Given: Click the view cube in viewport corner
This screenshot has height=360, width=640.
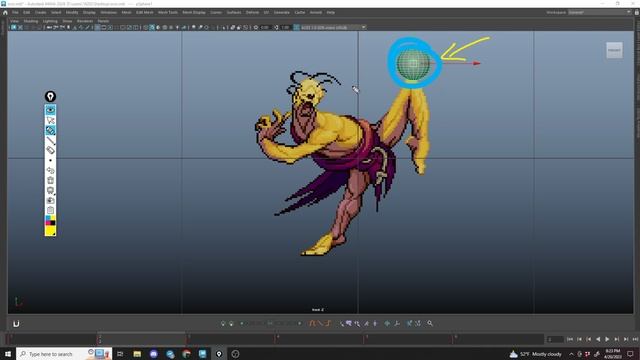Looking at the screenshot, I should 614,50.
